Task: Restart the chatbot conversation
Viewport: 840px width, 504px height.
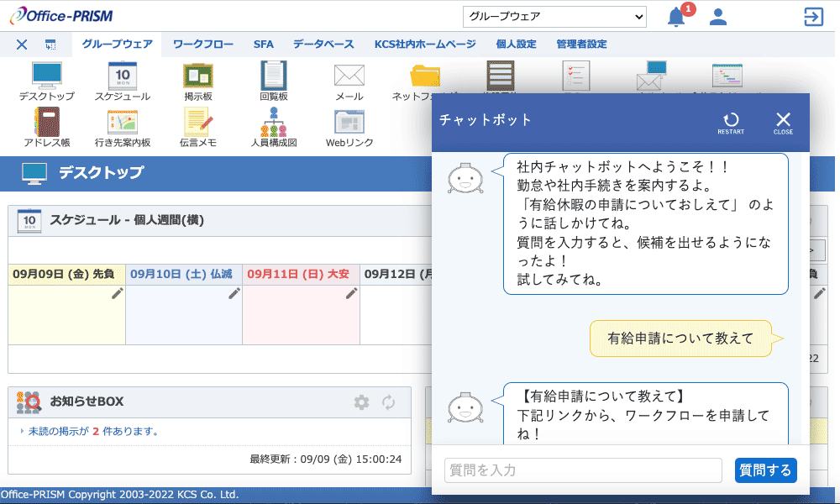Action: tap(731, 123)
